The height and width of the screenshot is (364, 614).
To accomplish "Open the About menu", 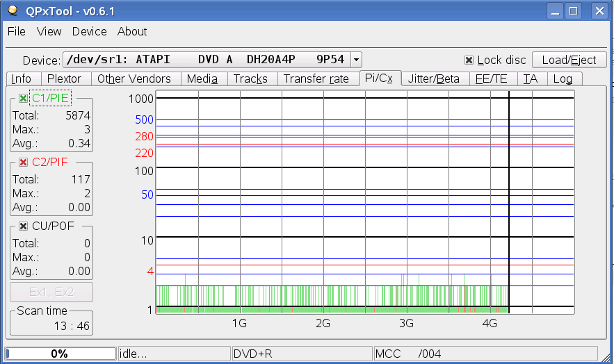I will point(132,31).
